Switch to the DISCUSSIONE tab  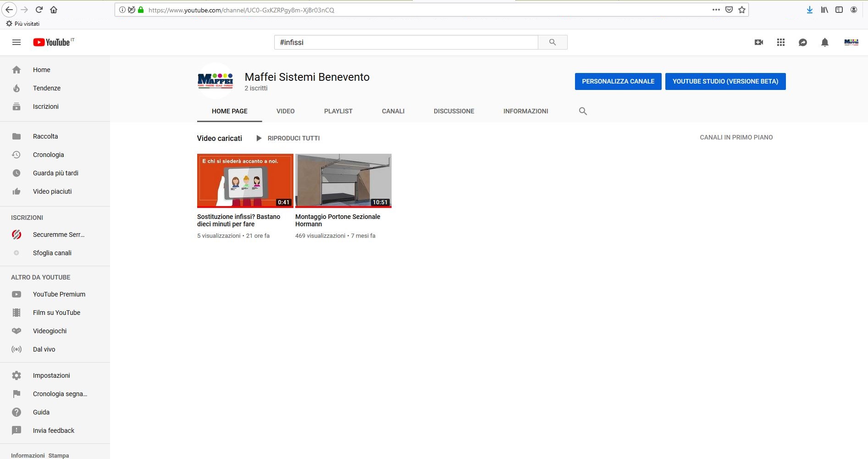point(454,111)
